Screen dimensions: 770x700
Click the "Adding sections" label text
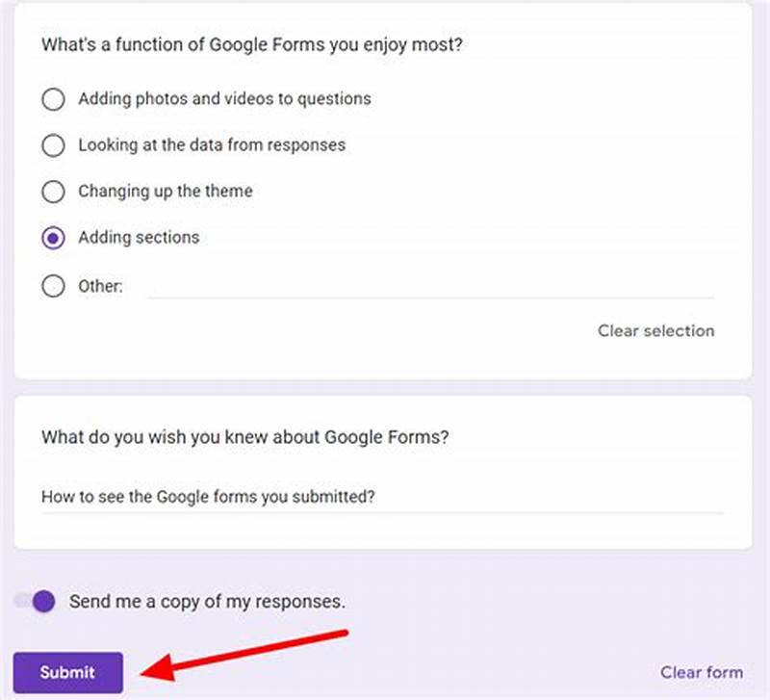click(x=138, y=237)
